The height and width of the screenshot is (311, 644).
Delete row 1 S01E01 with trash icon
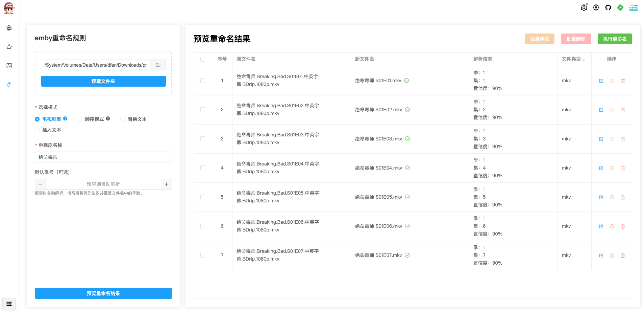[623, 81]
